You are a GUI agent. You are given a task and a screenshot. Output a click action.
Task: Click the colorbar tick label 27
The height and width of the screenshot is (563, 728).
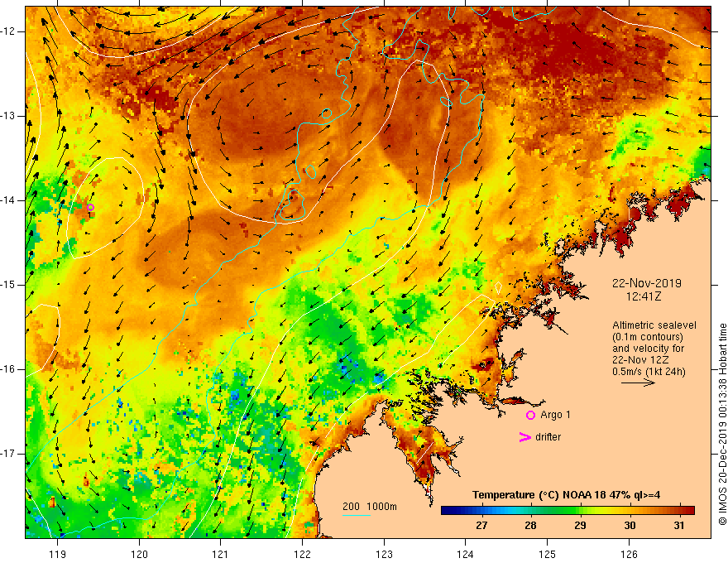tap(481, 526)
